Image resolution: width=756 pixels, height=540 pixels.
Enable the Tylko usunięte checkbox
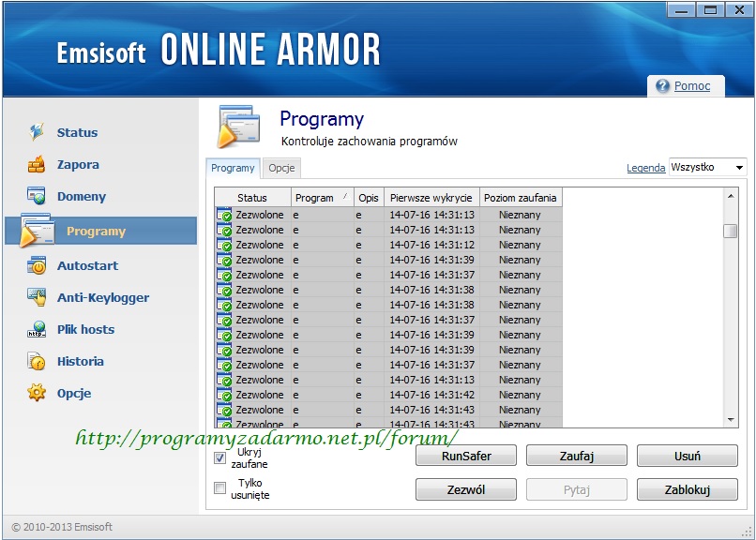pyautogui.click(x=220, y=488)
